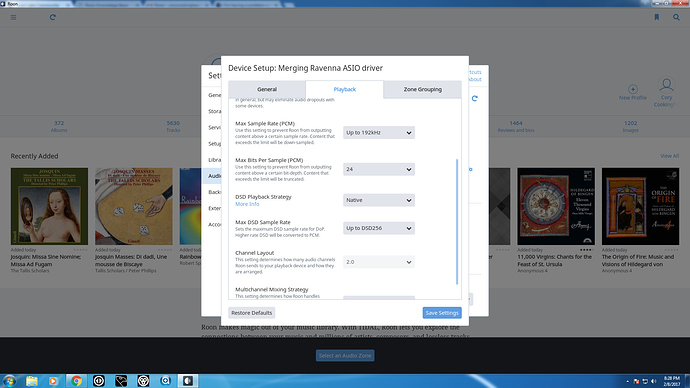The width and height of the screenshot is (690, 388).
Task: Click 'Channel Layout' label
Action: (x=254, y=253)
